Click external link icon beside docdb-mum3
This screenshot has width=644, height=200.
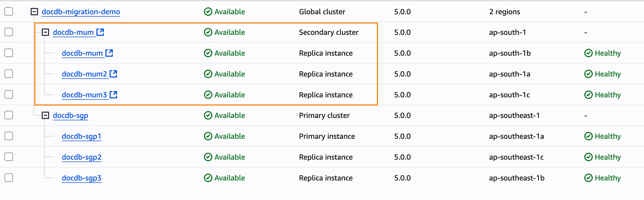pos(113,94)
